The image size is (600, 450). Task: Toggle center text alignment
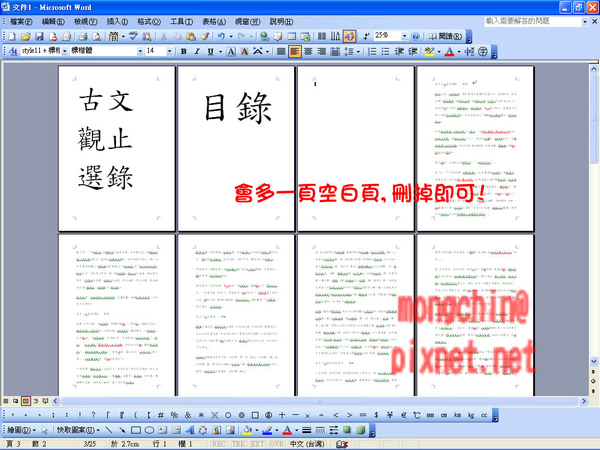(x=308, y=51)
